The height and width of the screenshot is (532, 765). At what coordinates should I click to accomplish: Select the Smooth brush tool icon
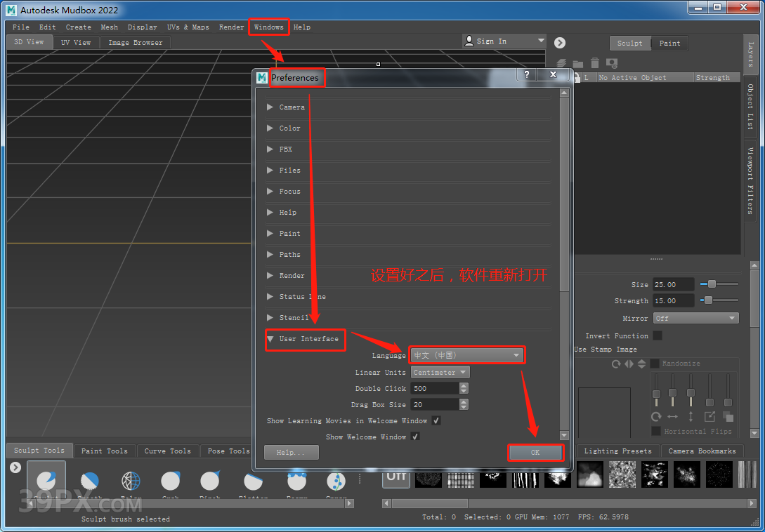tap(90, 481)
